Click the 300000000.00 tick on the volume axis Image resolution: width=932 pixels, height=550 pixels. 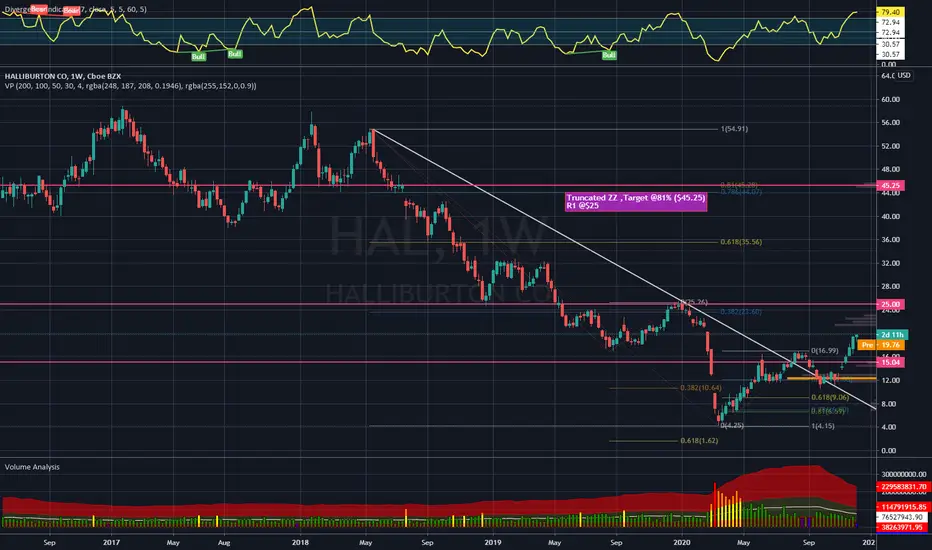coord(903,474)
